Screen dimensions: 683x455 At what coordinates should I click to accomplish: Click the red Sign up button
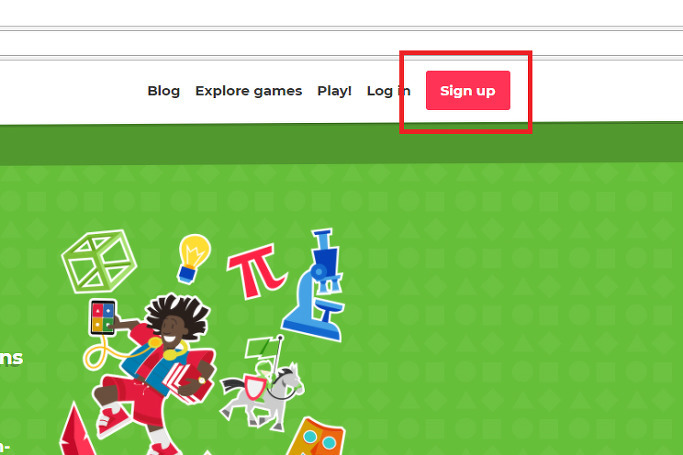(x=468, y=91)
